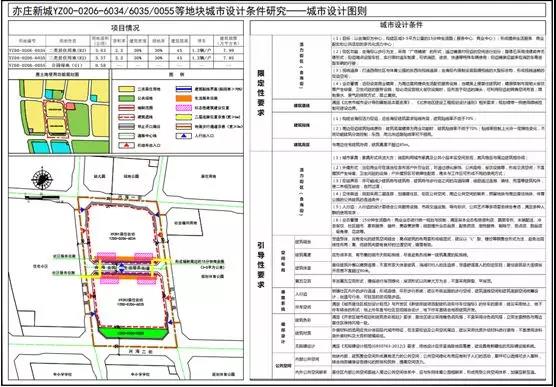Click the solid orange legend swatch
Screen dimensions: 556x387
tap(184, 98)
